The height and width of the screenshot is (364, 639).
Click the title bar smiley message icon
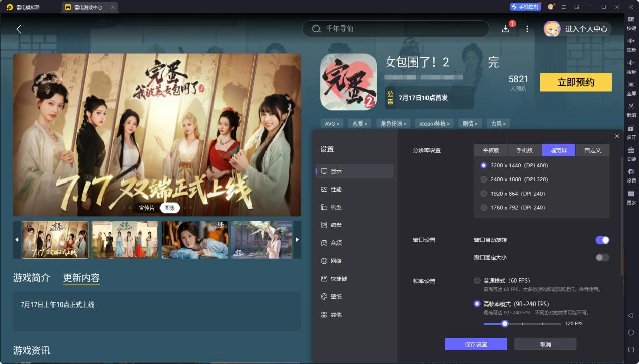pyautogui.click(x=551, y=7)
